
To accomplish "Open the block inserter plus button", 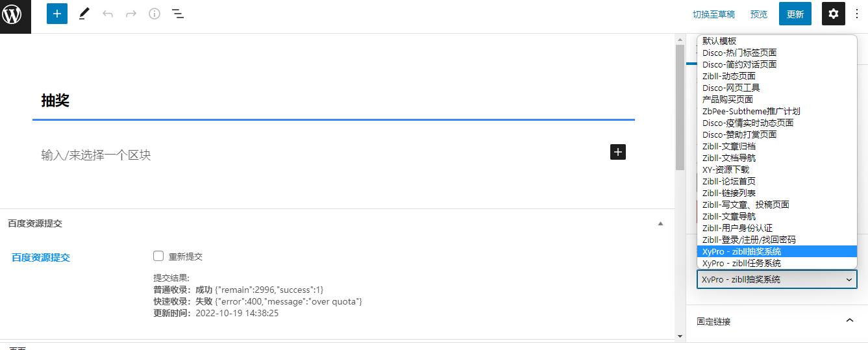I will tap(57, 14).
